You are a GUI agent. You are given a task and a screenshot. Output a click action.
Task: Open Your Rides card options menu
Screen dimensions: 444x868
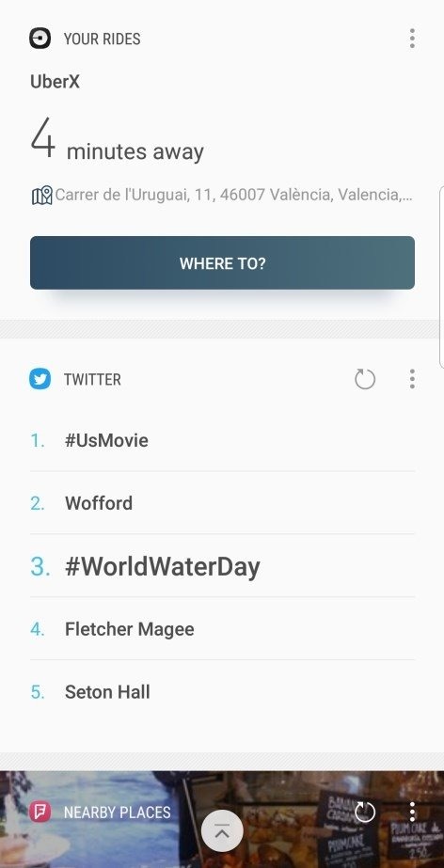412,39
